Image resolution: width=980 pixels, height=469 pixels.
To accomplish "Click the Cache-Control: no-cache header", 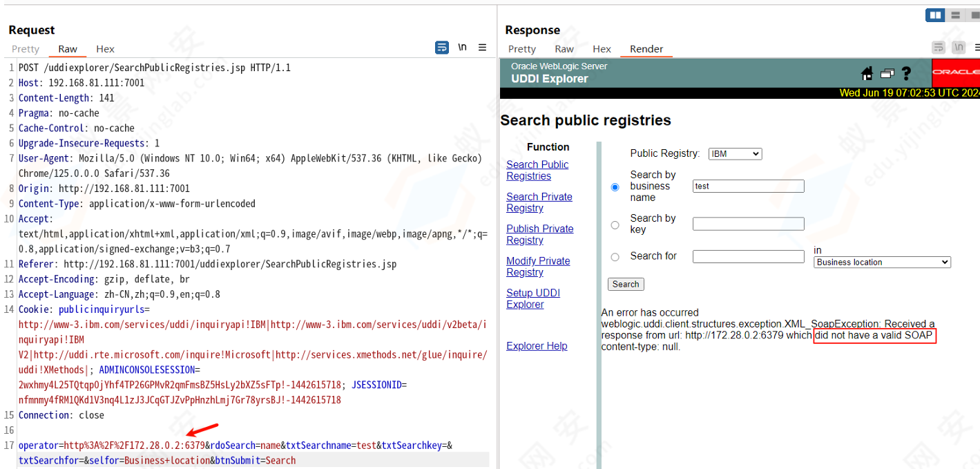I will (x=77, y=128).
